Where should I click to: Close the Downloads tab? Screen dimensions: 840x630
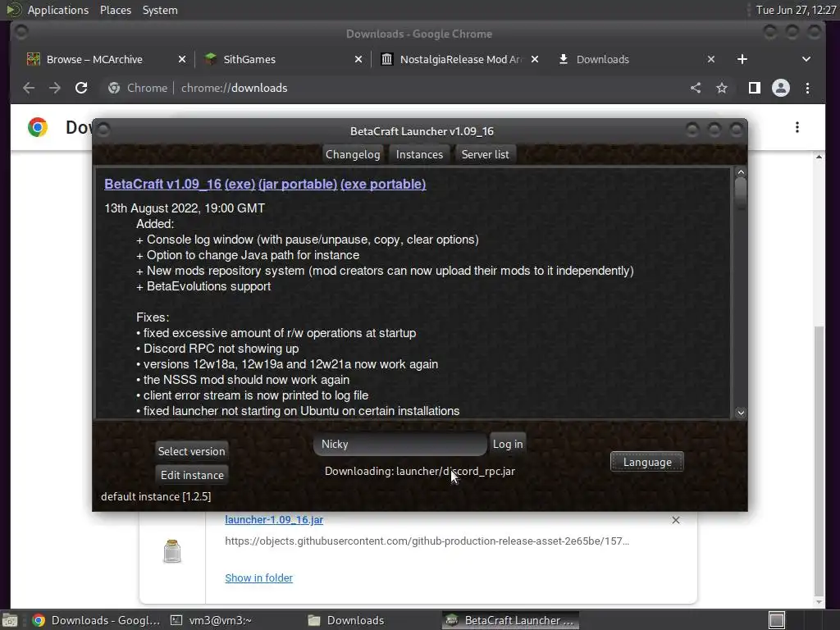(x=711, y=59)
